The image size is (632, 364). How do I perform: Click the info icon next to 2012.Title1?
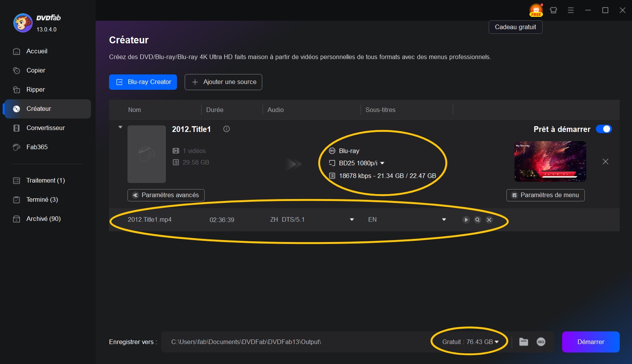[x=226, y=129]
